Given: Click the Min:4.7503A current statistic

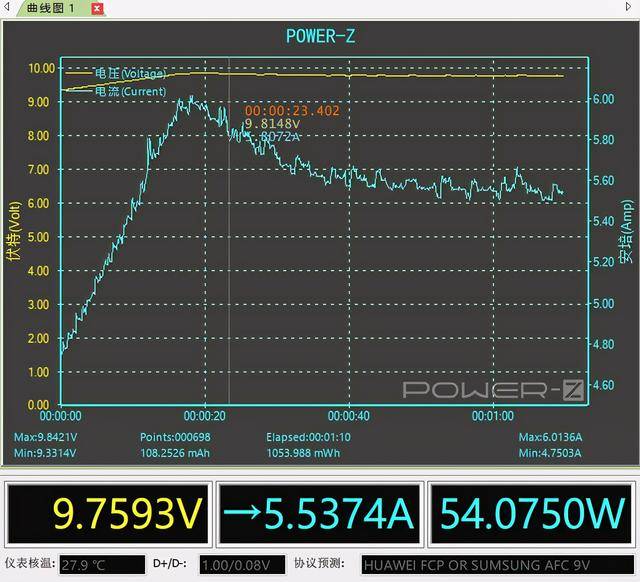Looking at the screenshot, I should click(x=550, y=453).
